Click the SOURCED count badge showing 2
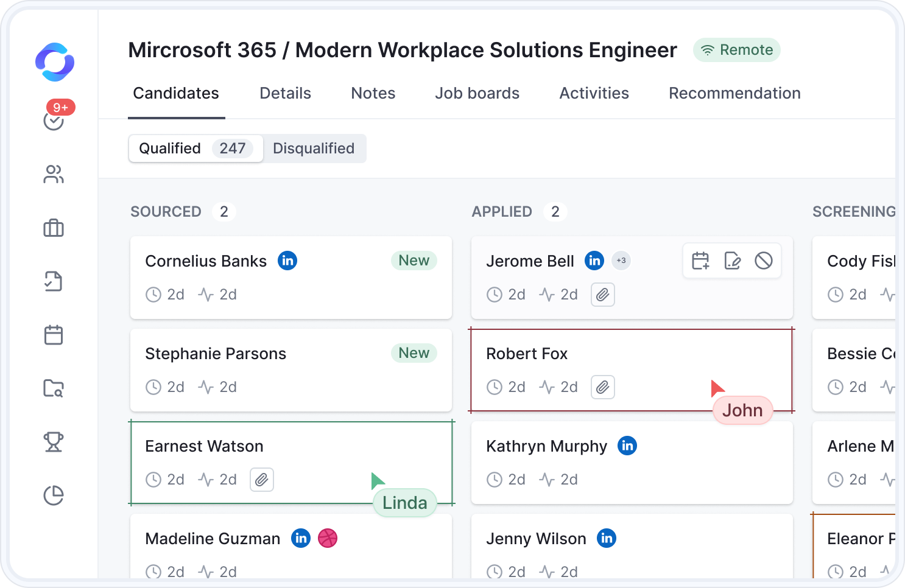Viewport: 905px width, 588px height. 224,212
